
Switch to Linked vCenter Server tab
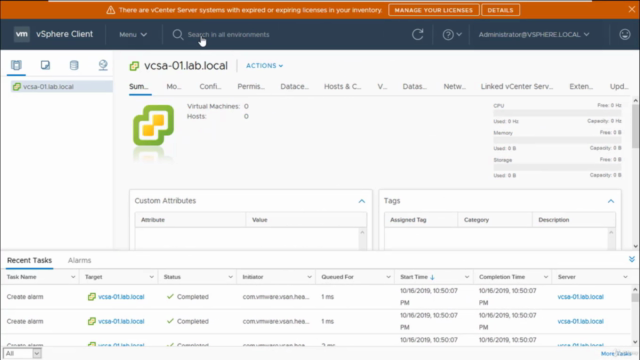517,87
